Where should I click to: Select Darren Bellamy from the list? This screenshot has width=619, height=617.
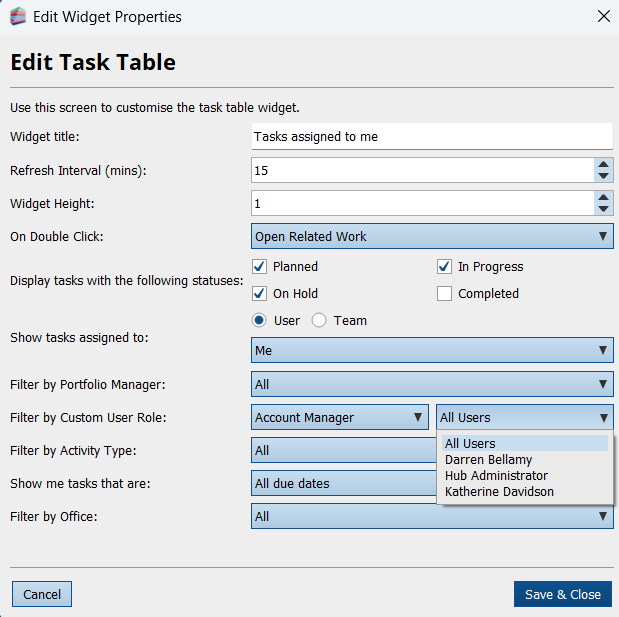489,460
